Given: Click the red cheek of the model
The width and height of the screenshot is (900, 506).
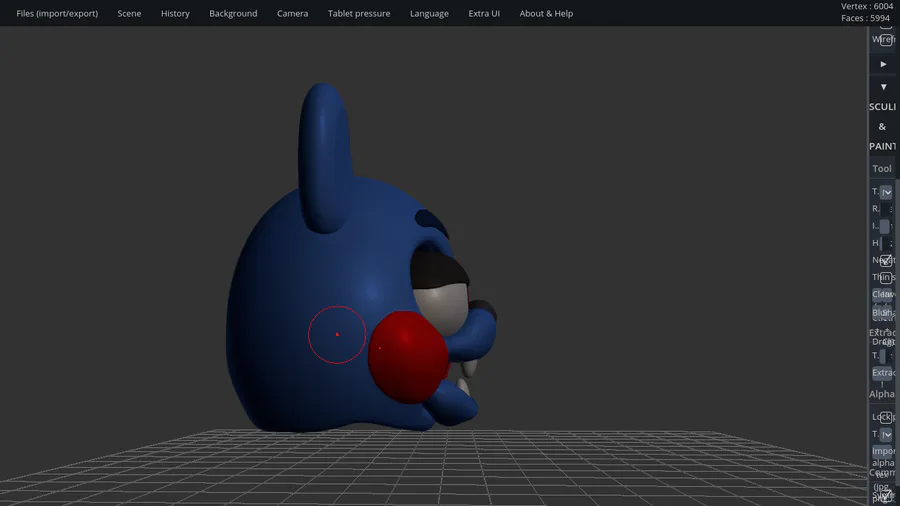Looking at the screenshot, I should (x=408, y=357).
